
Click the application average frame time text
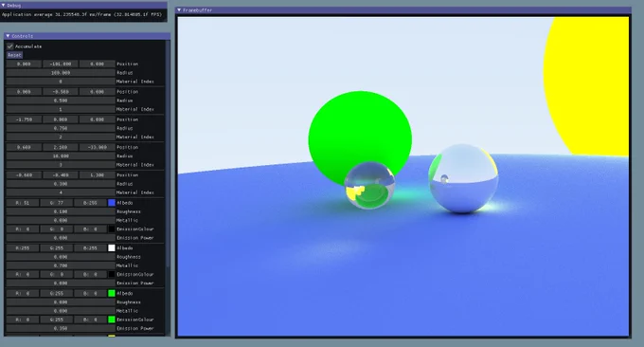[82, 14]
